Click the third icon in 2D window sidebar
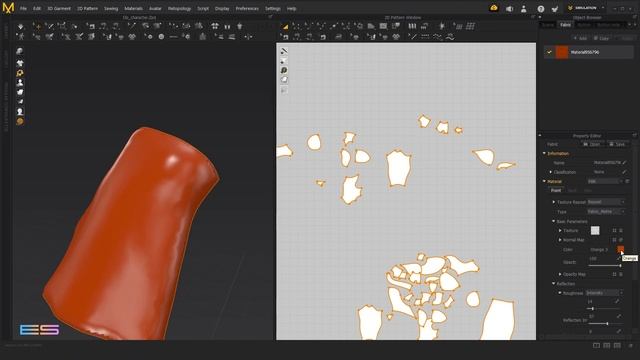Viewport: 640px width, 360px height. pos(284,70)
